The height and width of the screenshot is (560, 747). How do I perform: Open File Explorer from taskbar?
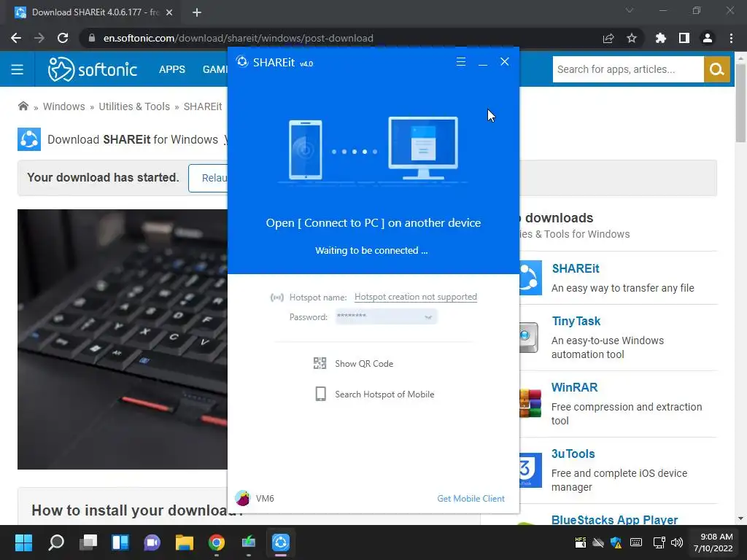(185, 542)
